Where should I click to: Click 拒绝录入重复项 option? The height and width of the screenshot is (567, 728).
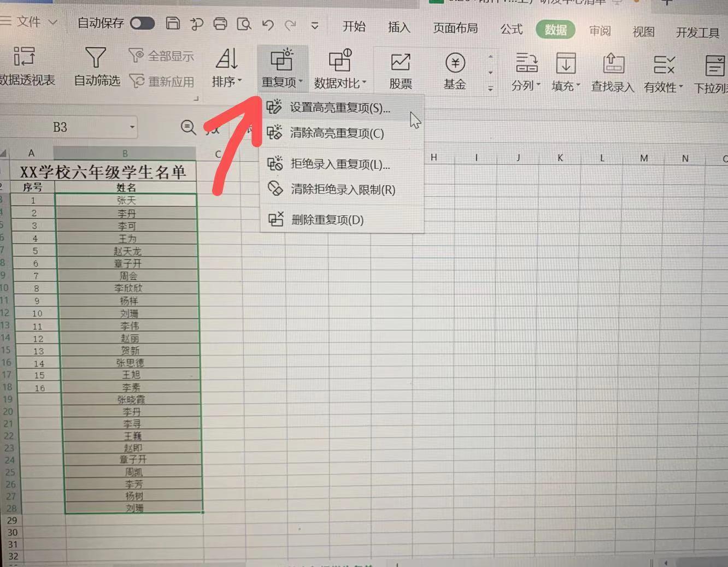339,164
